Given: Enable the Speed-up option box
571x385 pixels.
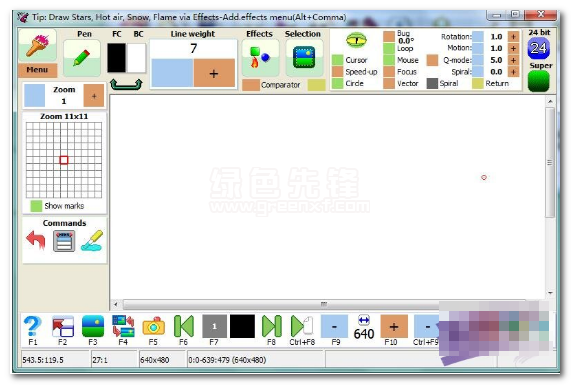Looking at the screenshot, I should pyautogui.click(x=338, y=72).
